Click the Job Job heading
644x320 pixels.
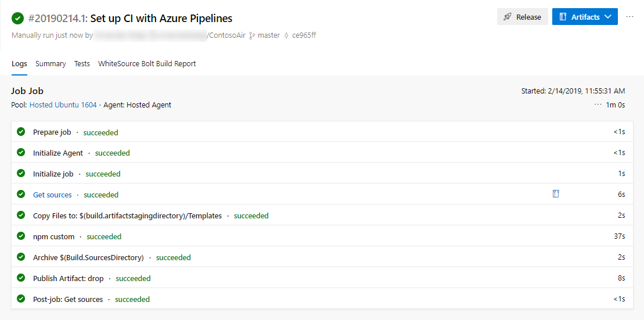tap(27, 91)
